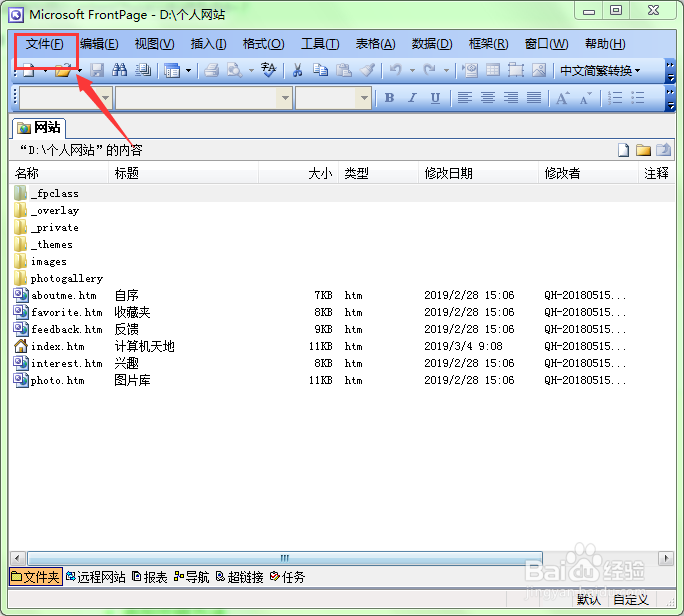Screen dimensions: 684x616
Task: Select the 网站 tab
Action: click(x=39, y=127)
